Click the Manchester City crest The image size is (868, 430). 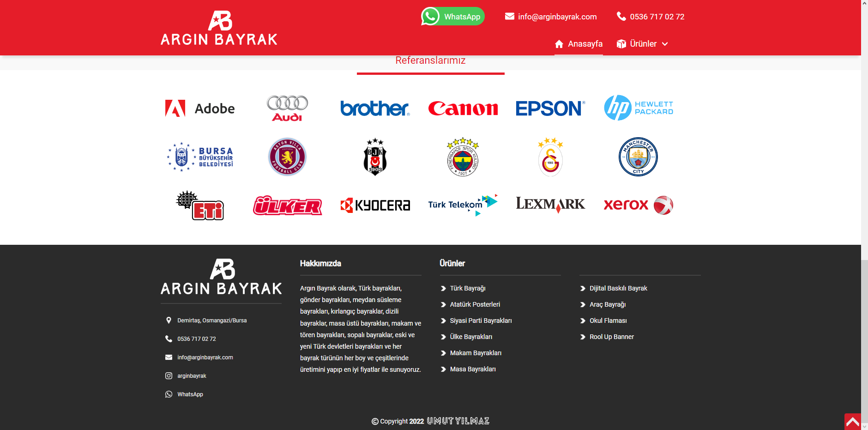638,157
